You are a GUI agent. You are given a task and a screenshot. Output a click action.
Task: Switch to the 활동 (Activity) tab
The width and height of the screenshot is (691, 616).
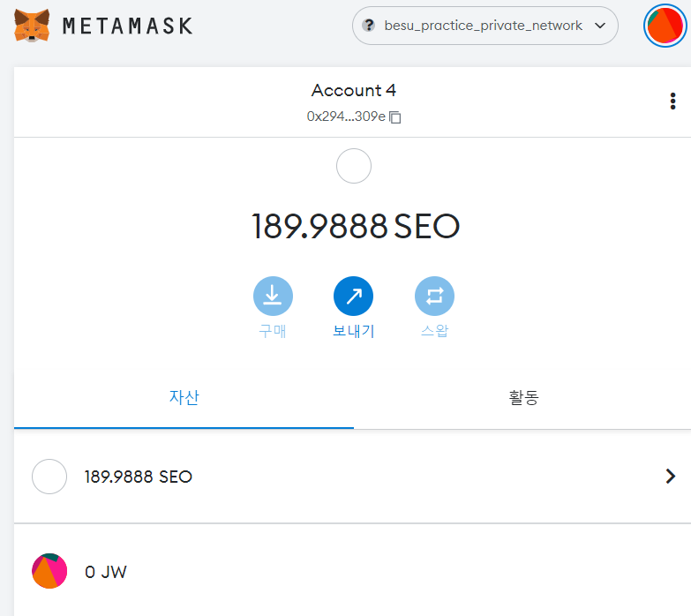pos(523,398)
